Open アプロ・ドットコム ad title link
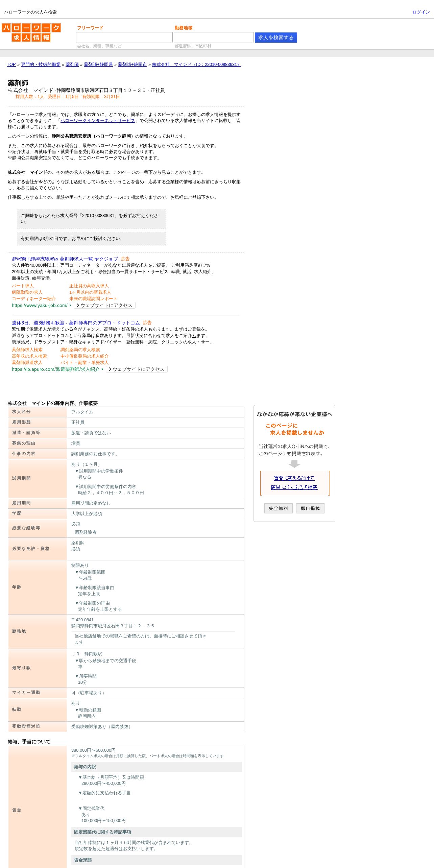 click(76, 323)
